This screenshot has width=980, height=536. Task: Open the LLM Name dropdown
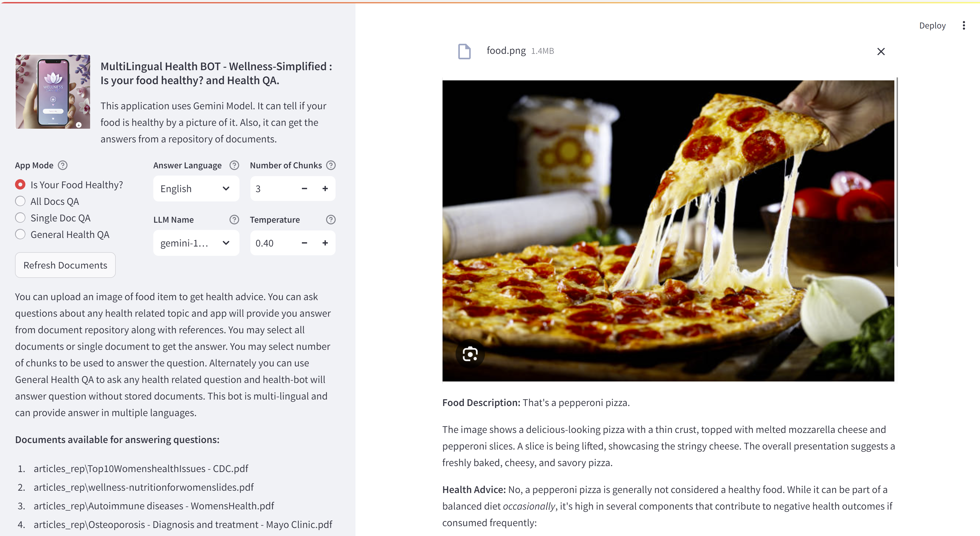point(196,243)
